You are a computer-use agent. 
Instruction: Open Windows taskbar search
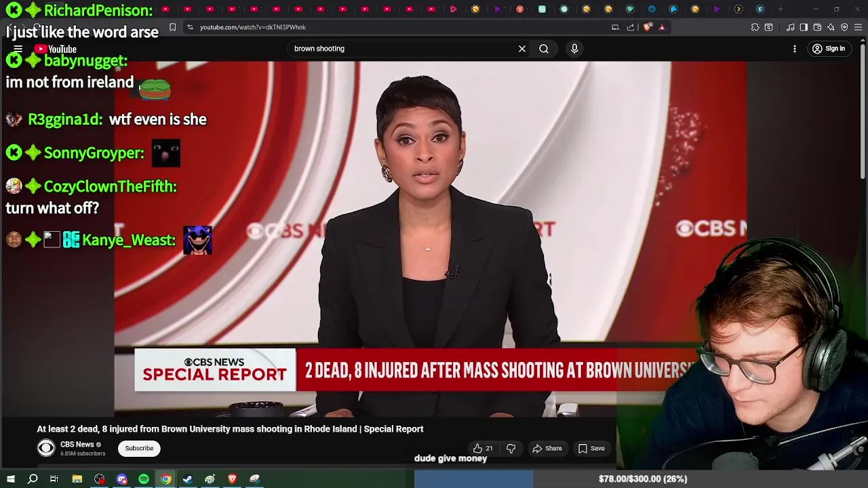click(x=33, y=479)
